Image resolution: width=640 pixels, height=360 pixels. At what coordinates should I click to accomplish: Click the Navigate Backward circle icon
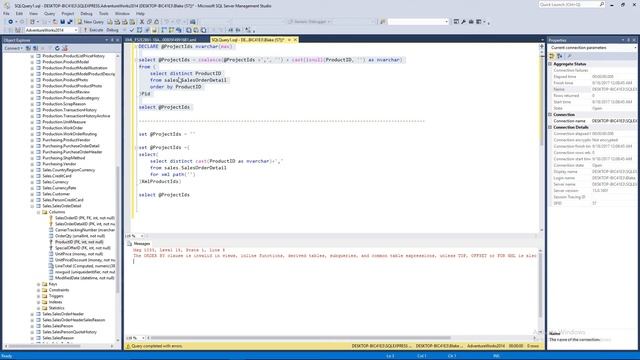point(11,22)
